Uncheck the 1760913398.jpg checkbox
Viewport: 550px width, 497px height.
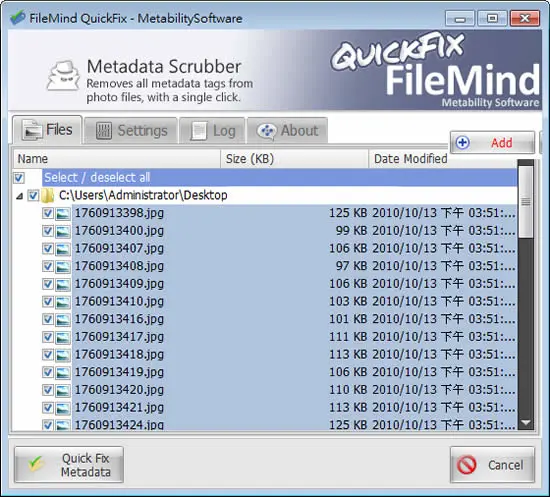pyautogui.click(x=48, y=213)
